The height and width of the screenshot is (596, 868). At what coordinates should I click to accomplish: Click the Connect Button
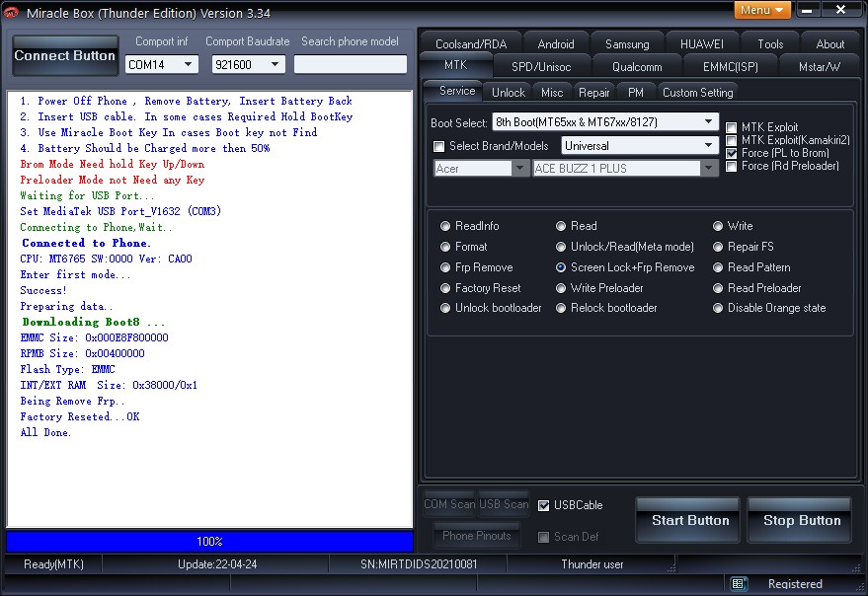coord(65,55)
